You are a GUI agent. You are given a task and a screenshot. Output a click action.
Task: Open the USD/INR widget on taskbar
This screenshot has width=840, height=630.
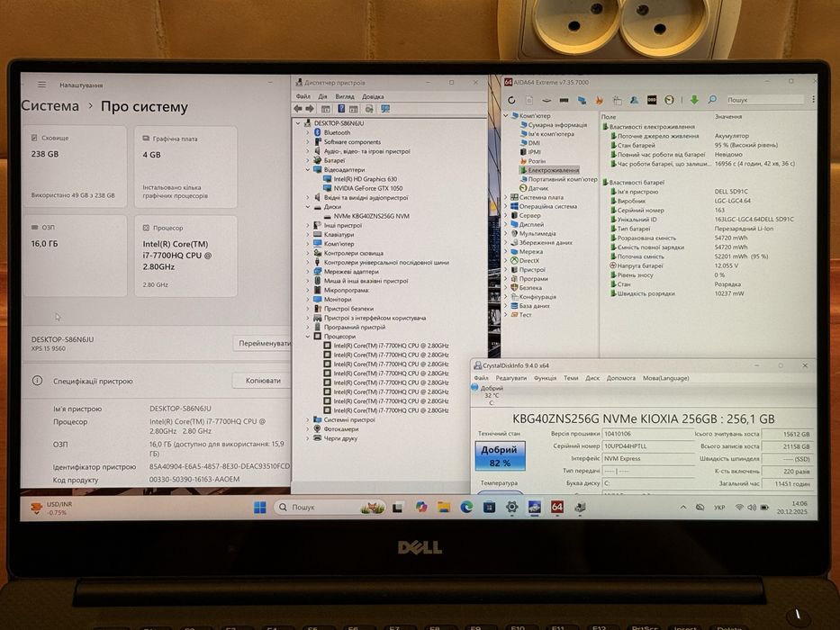tap(51, 508)
